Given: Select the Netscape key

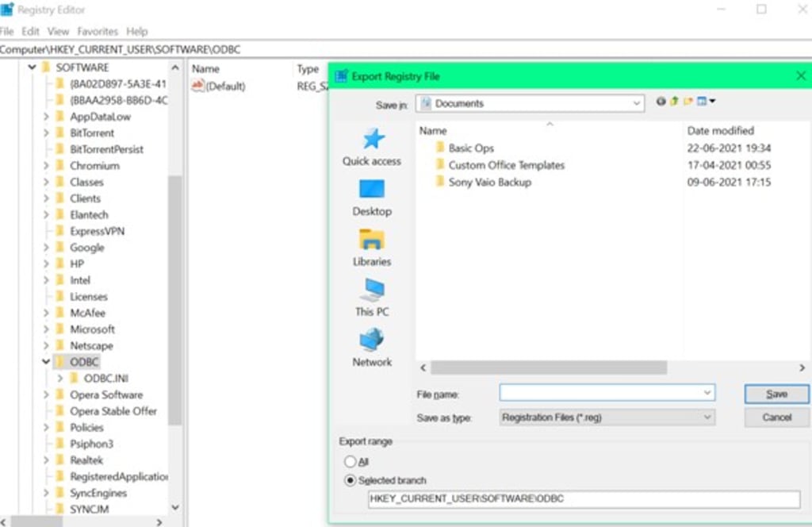Looking at the screenshot, I should (91, 345).
